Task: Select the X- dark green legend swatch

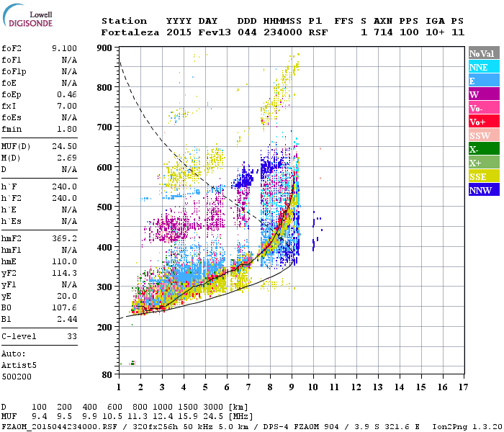Action: [484, 149]
